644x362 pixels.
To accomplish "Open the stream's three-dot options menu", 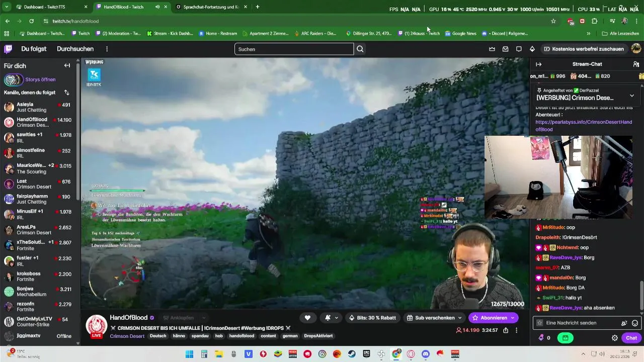I will point(516,330).
